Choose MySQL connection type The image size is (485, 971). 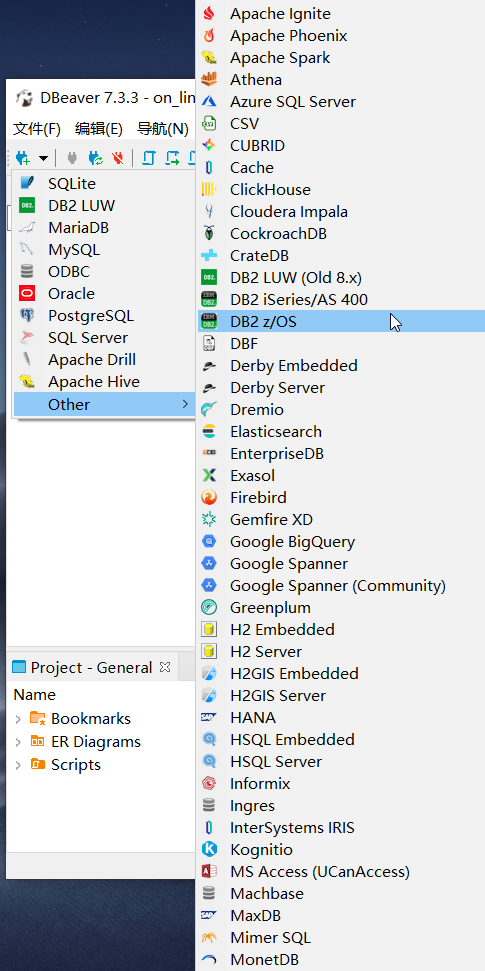tap(104, 250)
